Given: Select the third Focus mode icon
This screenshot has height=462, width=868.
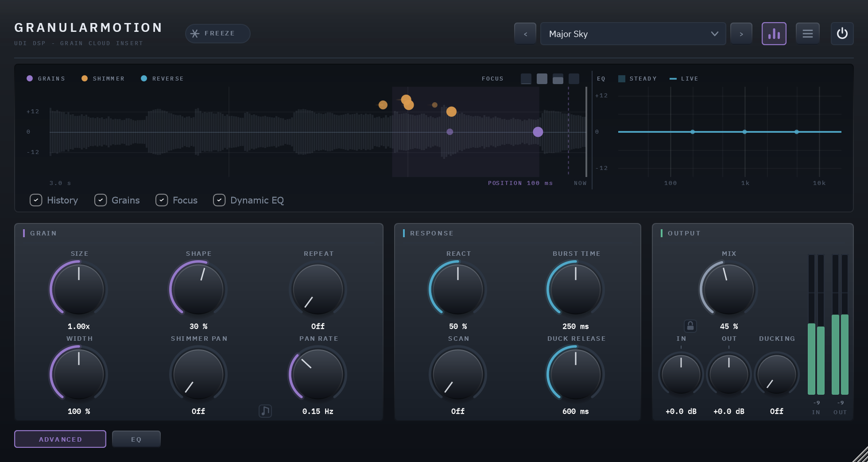Looking at the screenshot, I should click(558, 79).
